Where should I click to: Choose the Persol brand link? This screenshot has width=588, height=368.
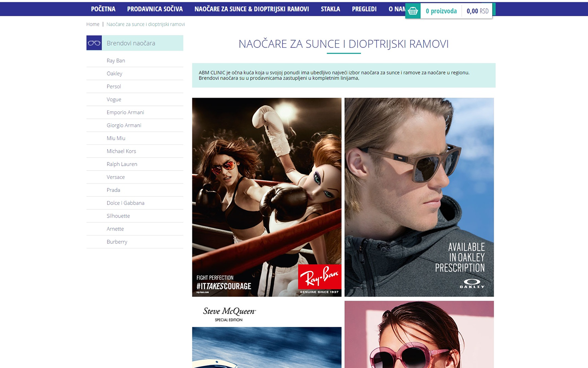click(x=114, y=86)
